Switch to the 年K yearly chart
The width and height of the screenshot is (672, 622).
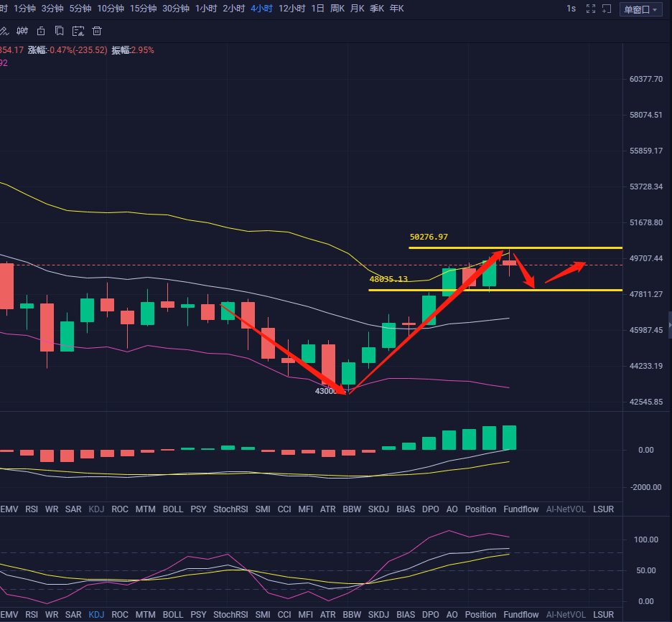[x=396, y=9]
